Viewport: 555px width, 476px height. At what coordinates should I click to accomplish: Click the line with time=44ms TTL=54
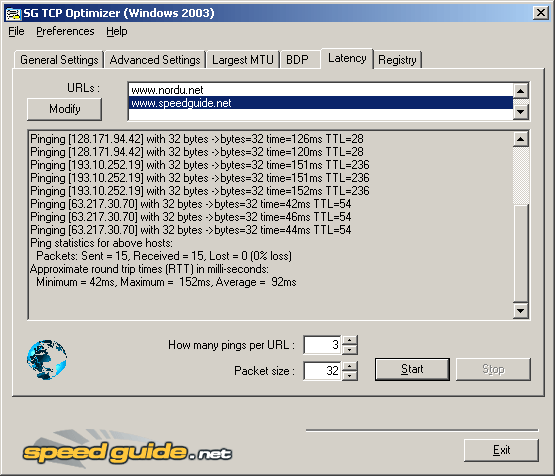pos(191,230)
